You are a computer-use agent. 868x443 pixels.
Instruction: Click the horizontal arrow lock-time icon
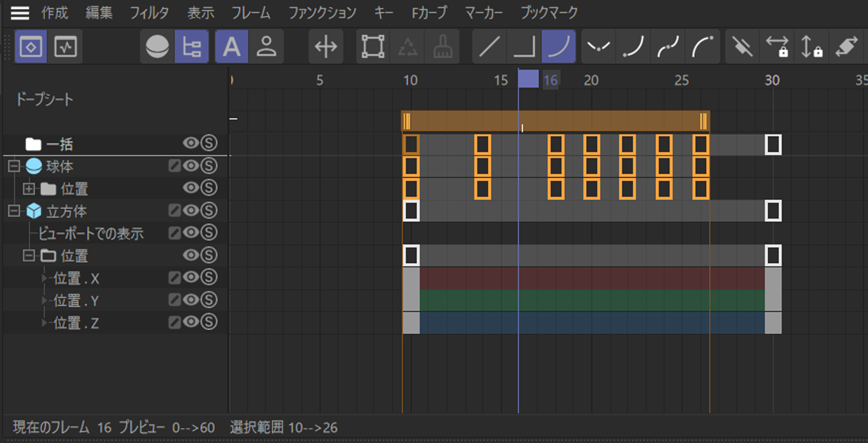point(776,47)
